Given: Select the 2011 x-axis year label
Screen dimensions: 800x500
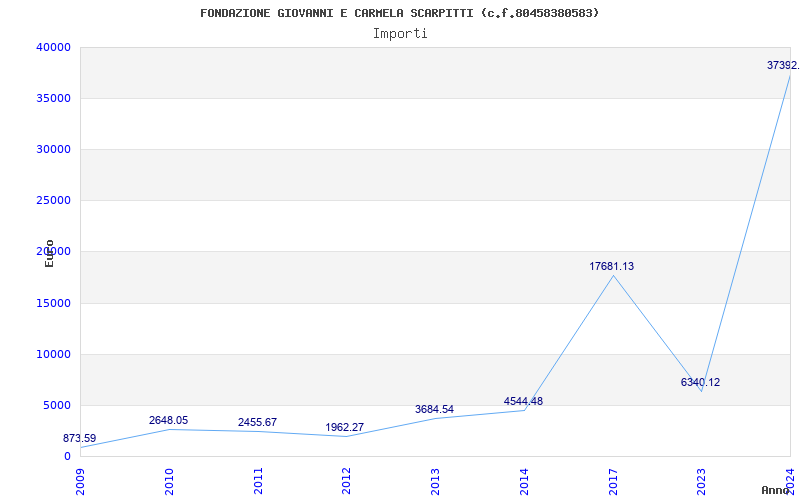Looking at the screenshot, I should point(258,481).
